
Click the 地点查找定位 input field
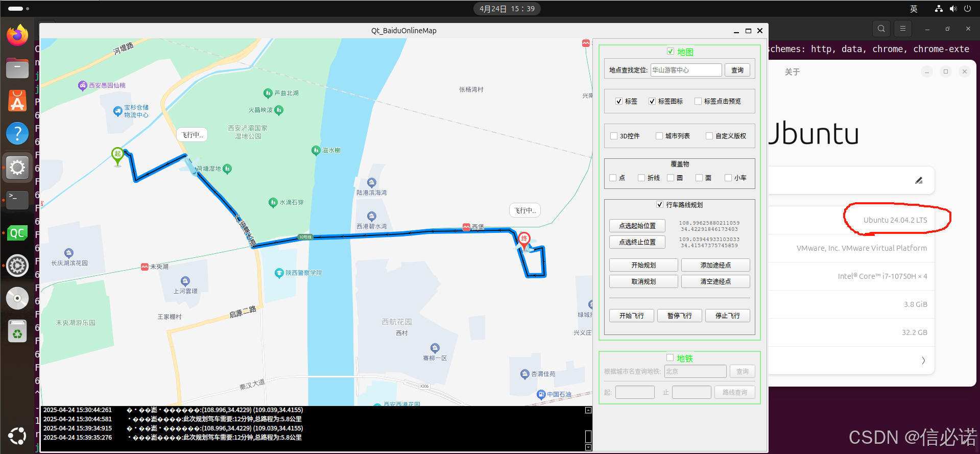(686, 70)
